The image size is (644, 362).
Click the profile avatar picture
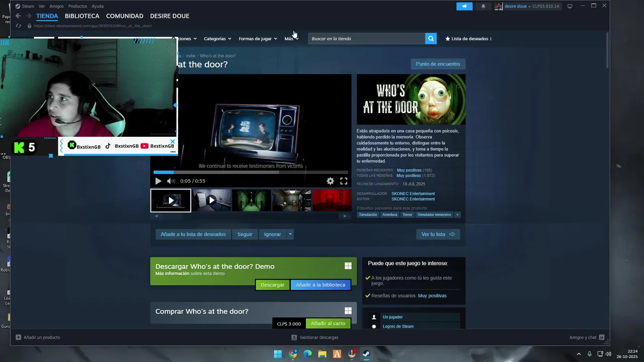499,6
